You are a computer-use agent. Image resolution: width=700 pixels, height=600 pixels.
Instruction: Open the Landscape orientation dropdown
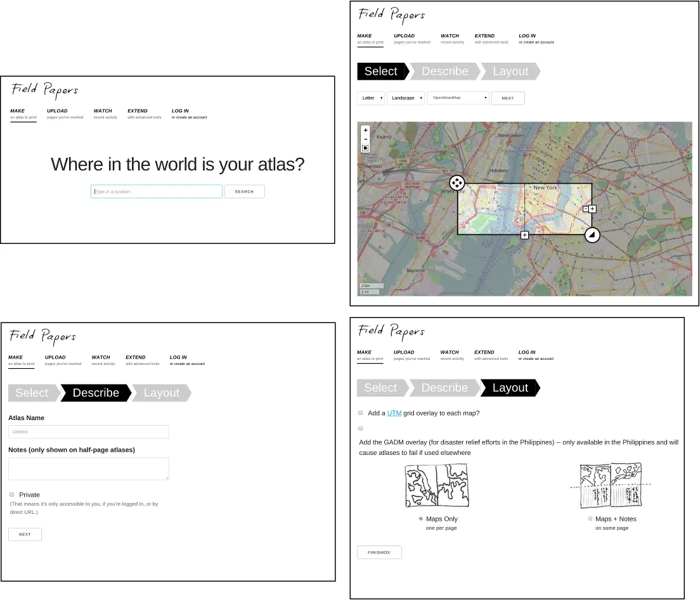[x=405, y=98]
